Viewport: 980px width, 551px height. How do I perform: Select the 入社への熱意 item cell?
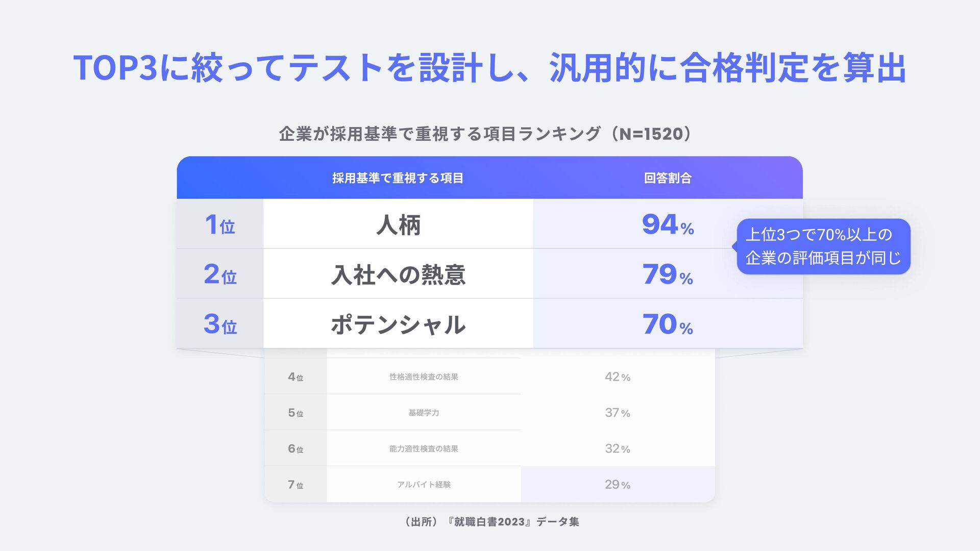(x=398, y=274)
